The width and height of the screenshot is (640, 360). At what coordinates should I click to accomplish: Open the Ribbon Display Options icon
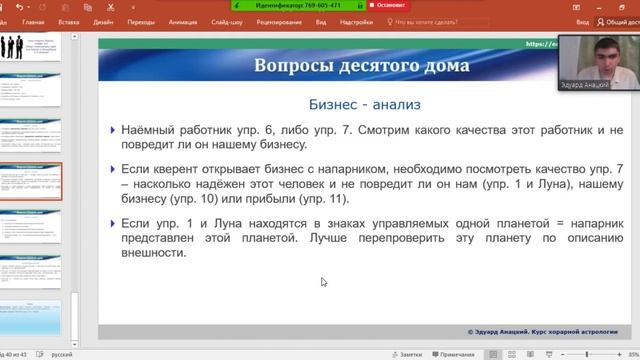coord(576,7)
